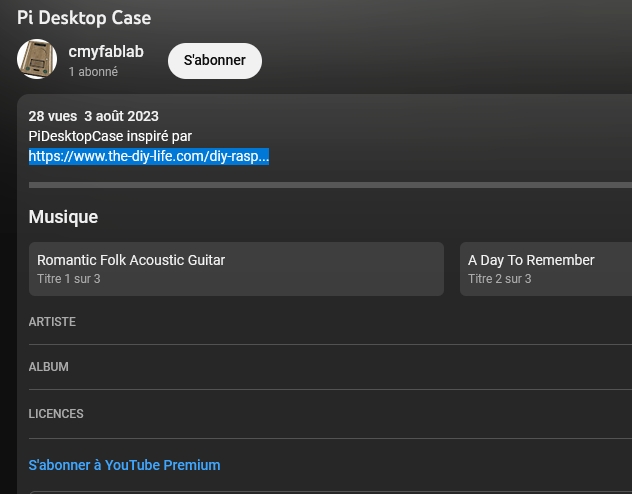Click the empty area of the description box
632x494 pixels.
click(x=443, y=137)
